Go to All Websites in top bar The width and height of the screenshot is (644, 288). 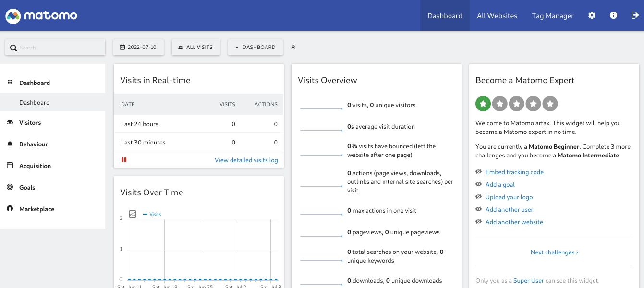point(497,15)
